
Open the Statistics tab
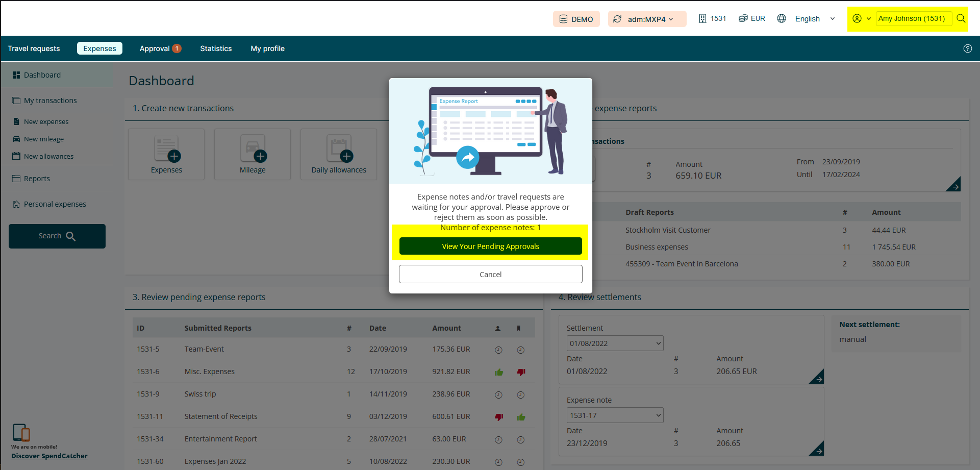click(216, 48)
